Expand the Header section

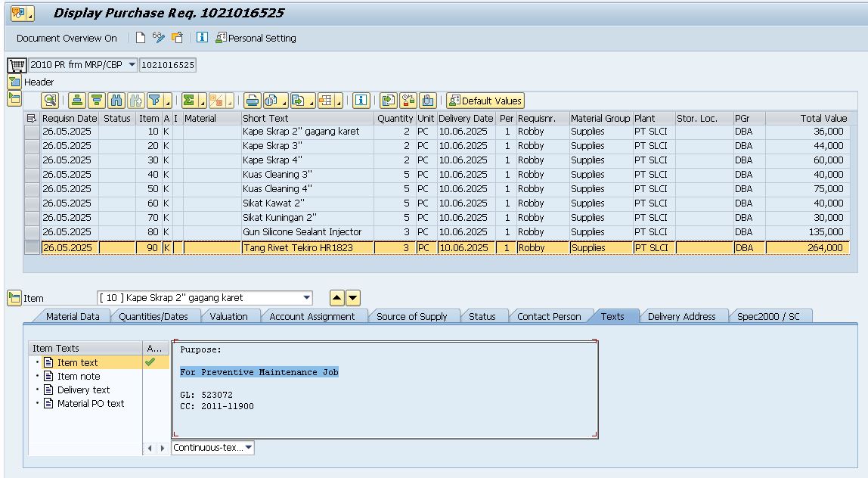pyautogui.click(x=14, y=82)
